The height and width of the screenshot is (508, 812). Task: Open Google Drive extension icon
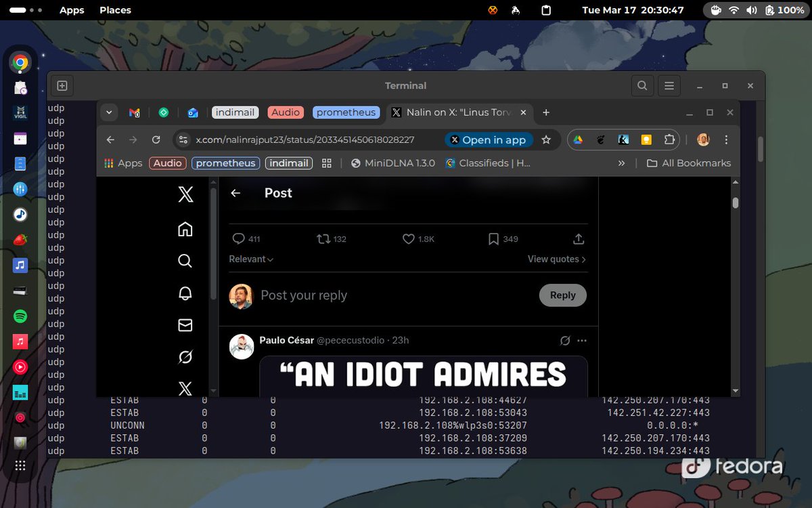pos(578,140)
